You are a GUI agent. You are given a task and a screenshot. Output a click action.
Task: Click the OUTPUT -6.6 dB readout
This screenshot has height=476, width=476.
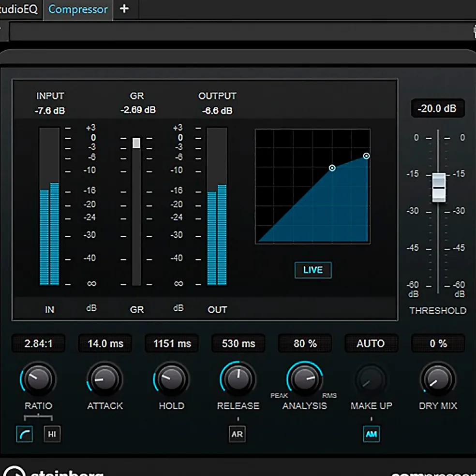pyautogui.click(x=217, y=111)
